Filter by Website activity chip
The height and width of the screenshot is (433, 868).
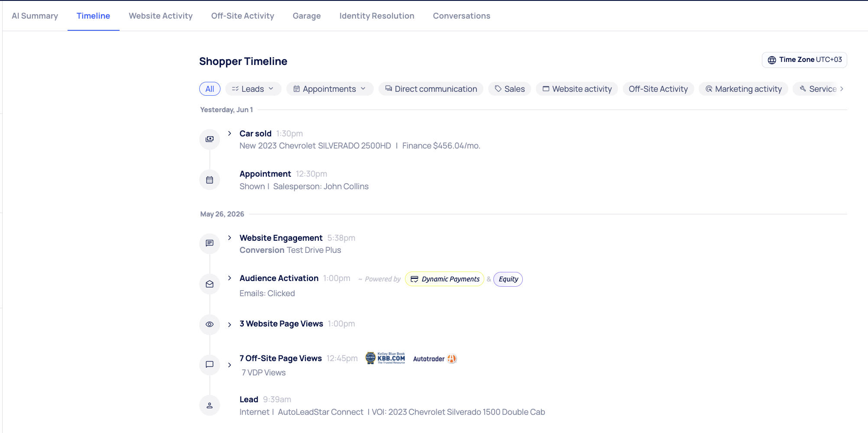[x=577, y=89]
